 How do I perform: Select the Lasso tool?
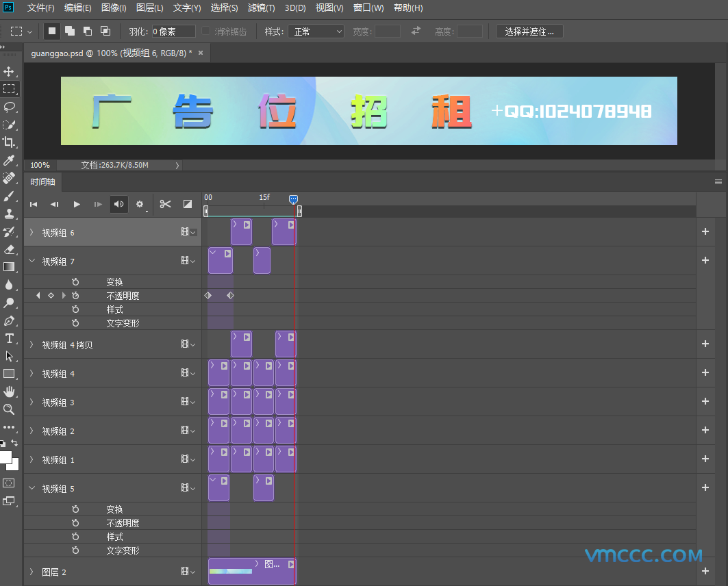coord(9,107)
